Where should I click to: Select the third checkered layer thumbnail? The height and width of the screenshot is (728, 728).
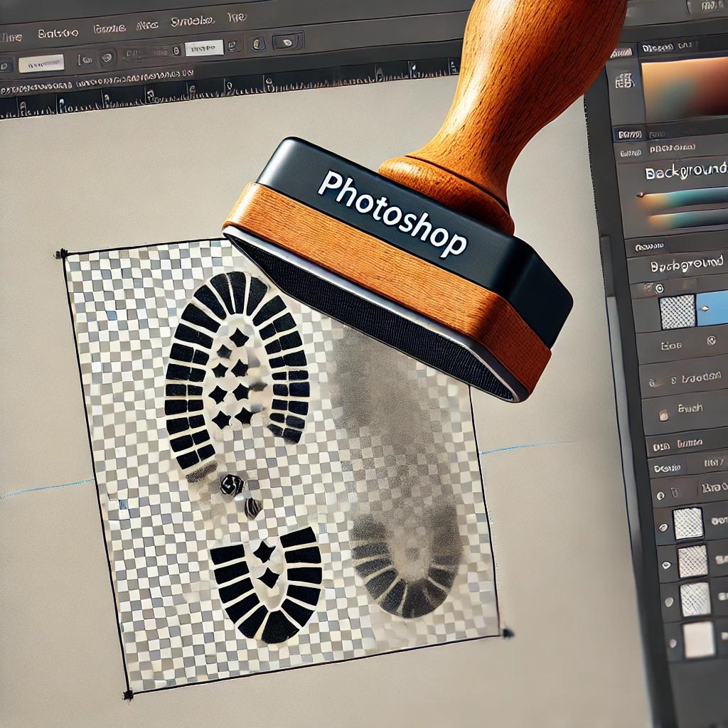(x=695, y=599)
